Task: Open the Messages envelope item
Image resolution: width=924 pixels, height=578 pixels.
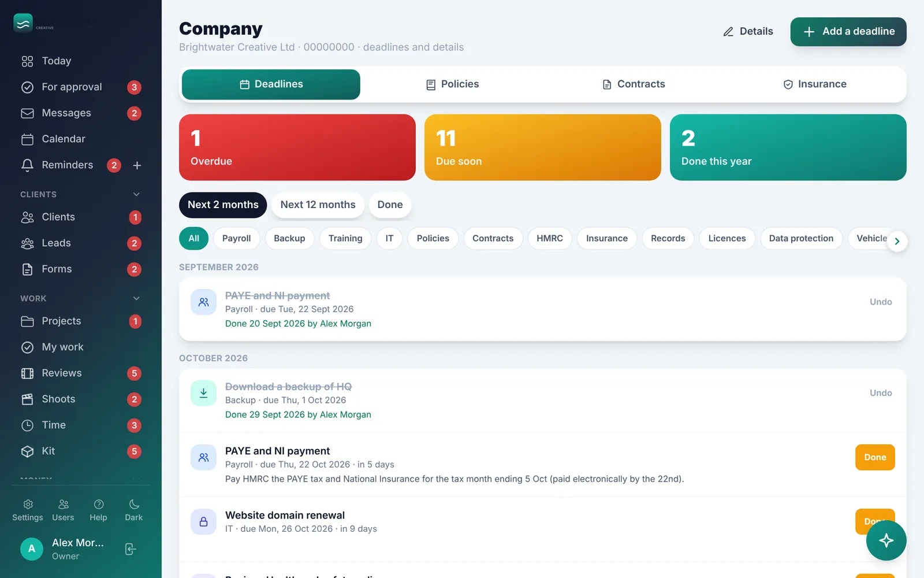Action: [81, 113]
